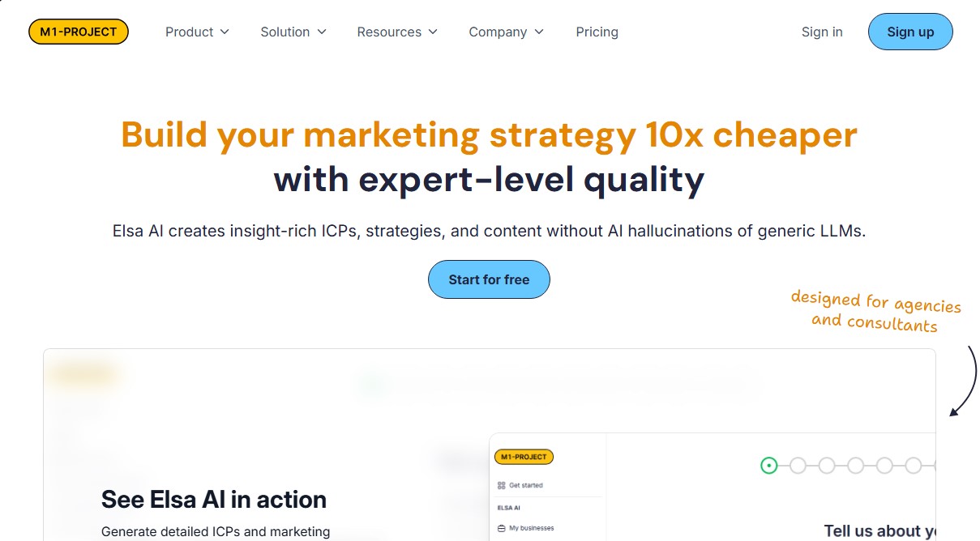Screen dimensions: 980x541
Task: Click the blue Sign up button
Action: pyautogui.click(x=910, y=32)
